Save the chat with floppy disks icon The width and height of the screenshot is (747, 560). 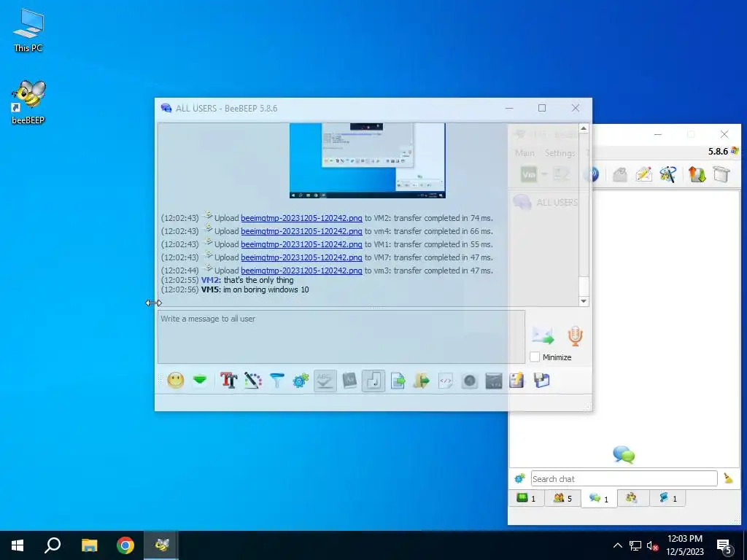542,381
